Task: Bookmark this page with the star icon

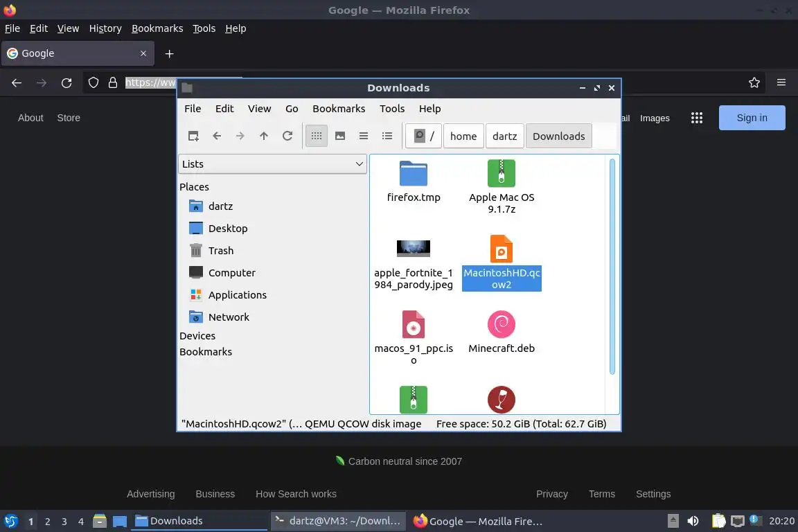Action: [x=754, y=82]
